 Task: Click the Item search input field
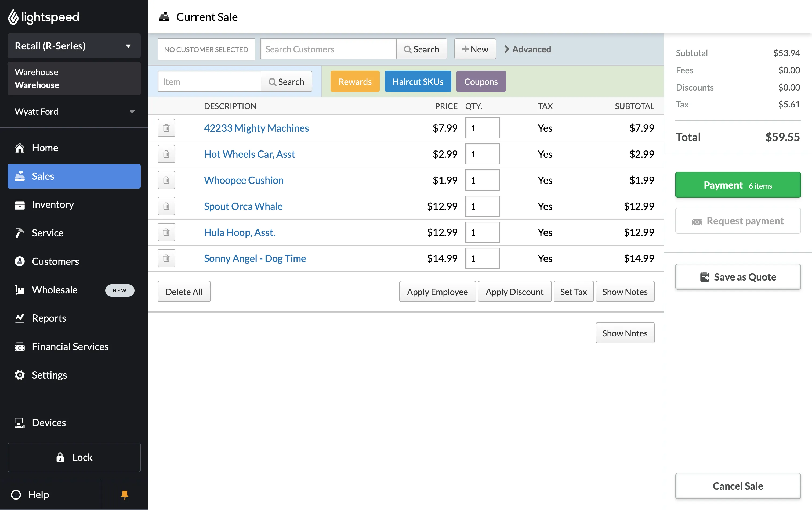coord(209,82)
